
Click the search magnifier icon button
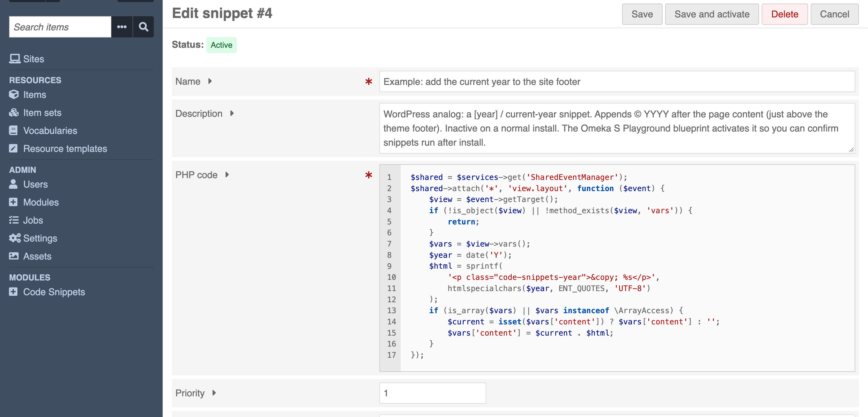[143, 27]
